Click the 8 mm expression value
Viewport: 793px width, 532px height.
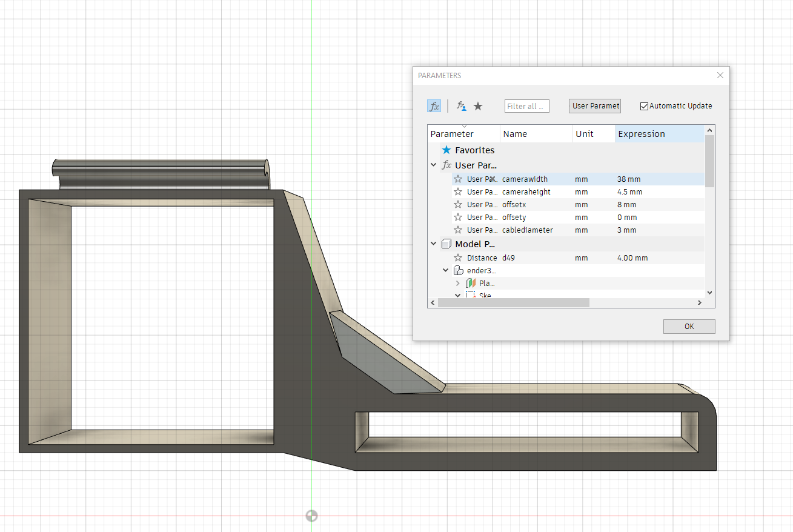pyautogui.click(x=627, y=205)
